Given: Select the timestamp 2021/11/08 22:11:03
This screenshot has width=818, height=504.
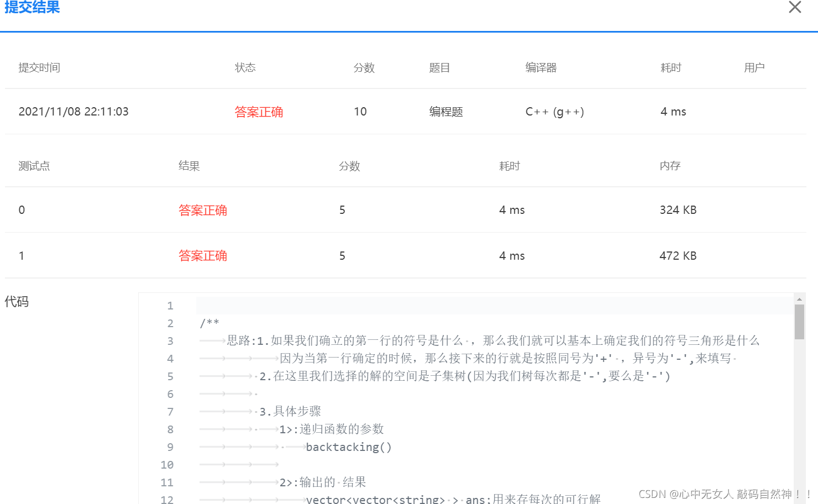Looking at the screenshot, I should click(74, 111).
